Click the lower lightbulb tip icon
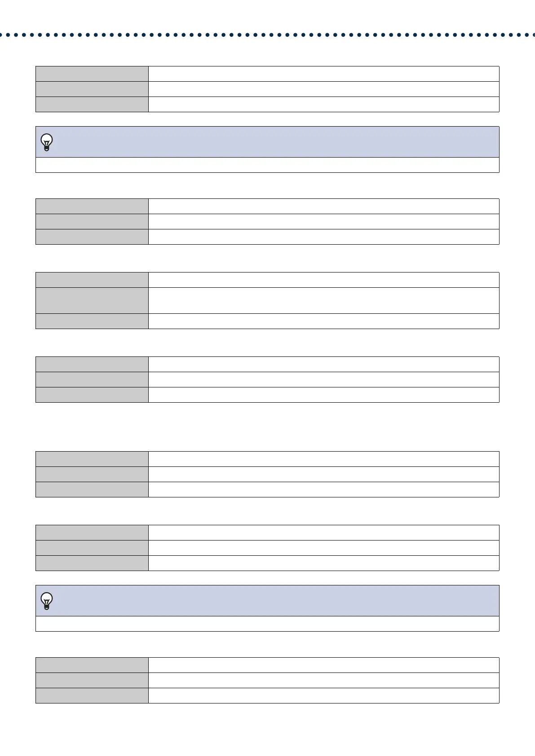The image size is (535, 756). pos(47,601)
